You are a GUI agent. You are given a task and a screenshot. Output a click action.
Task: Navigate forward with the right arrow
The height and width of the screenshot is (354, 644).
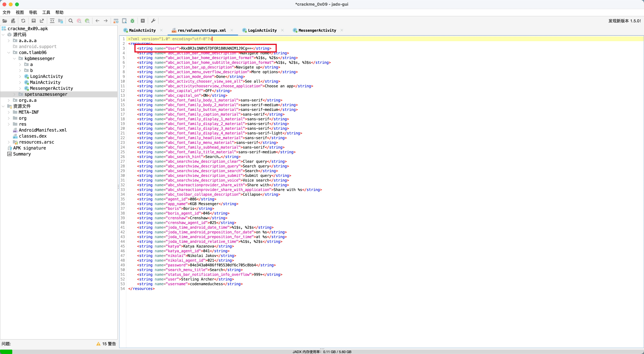click(x=105, y=21)
